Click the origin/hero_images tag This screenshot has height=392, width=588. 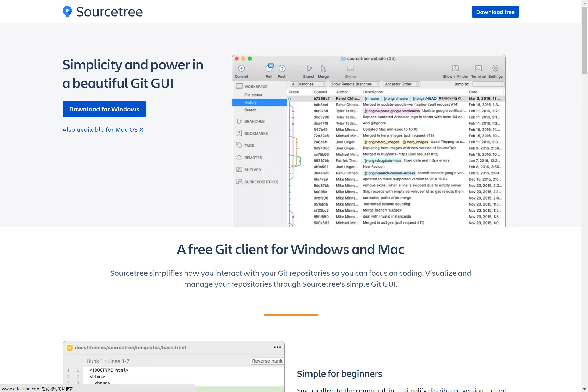[382, 142]
